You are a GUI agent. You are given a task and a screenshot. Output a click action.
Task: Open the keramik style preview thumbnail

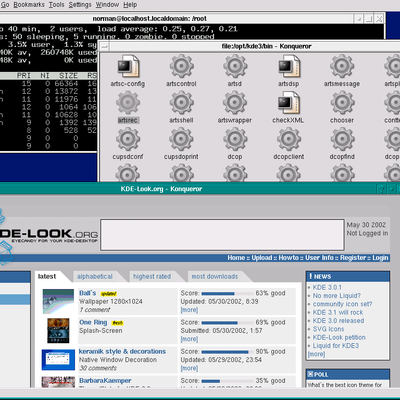(58, 360)
